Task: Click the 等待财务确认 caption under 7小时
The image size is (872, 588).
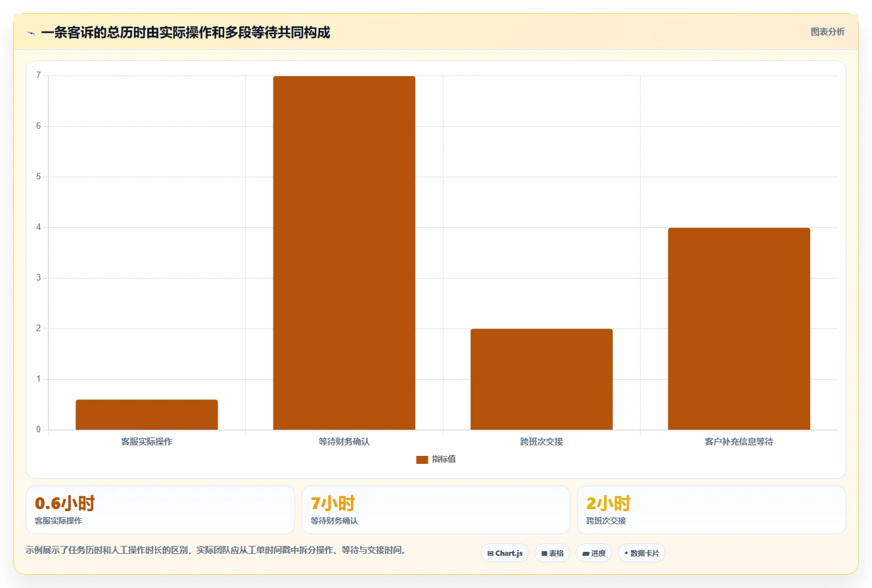Action: point(334,521)
